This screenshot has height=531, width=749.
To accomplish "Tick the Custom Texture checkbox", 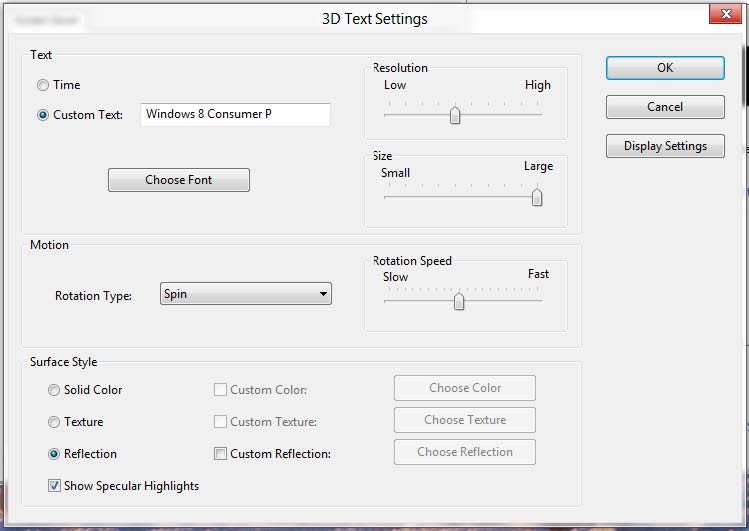I will click(x=221, y=422).
